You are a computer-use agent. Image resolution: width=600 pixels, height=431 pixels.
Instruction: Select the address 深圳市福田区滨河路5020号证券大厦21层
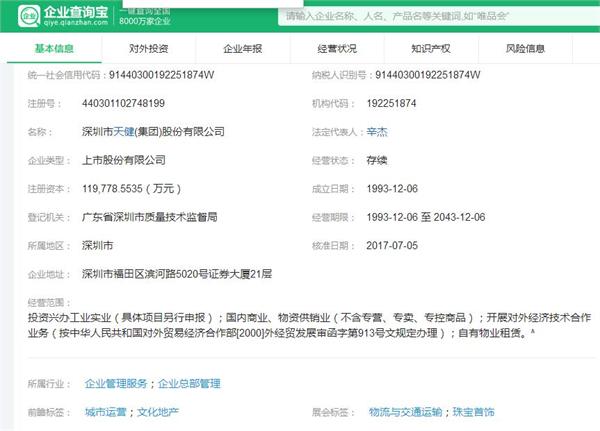click(x=177, y=274)
